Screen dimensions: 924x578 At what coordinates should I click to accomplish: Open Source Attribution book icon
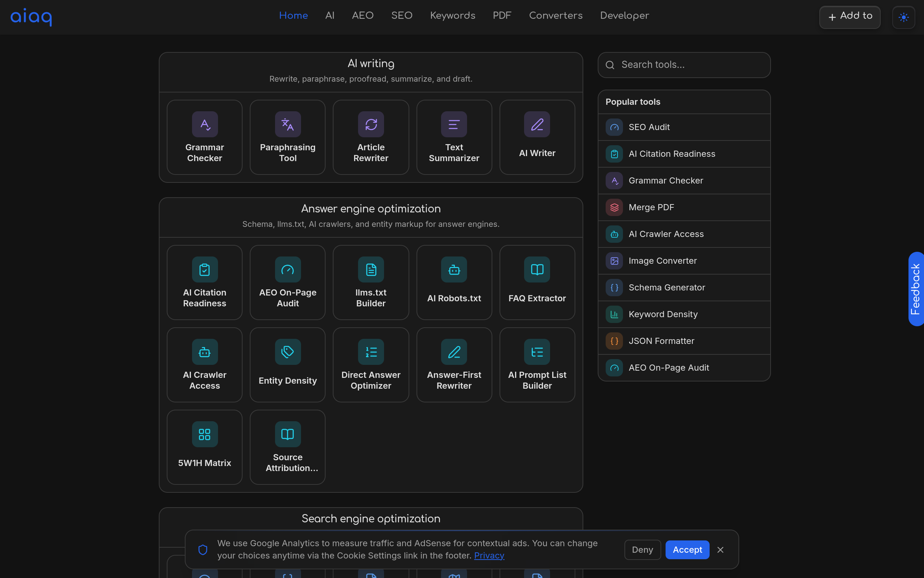pyautogui.click(x=288, y=434)
